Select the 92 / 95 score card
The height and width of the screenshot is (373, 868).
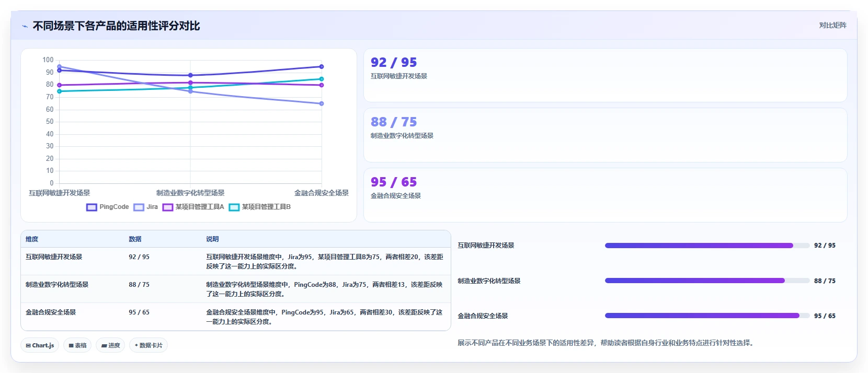605,75
